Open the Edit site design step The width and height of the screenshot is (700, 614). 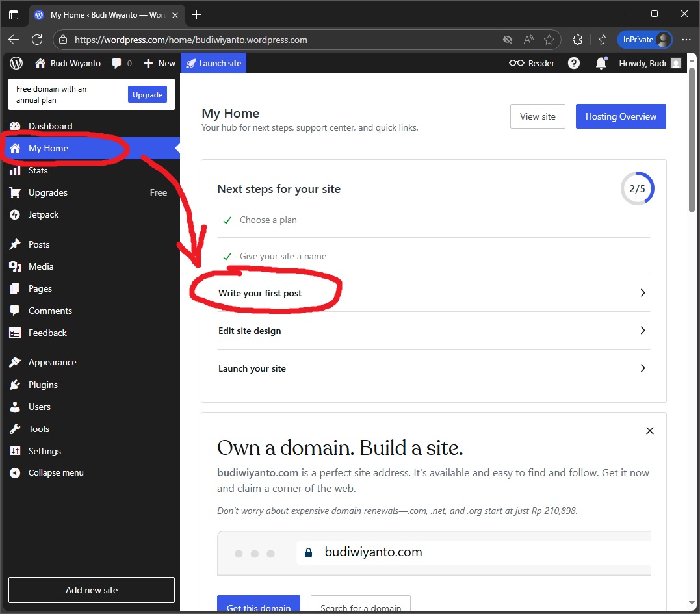tap(434, 331)
